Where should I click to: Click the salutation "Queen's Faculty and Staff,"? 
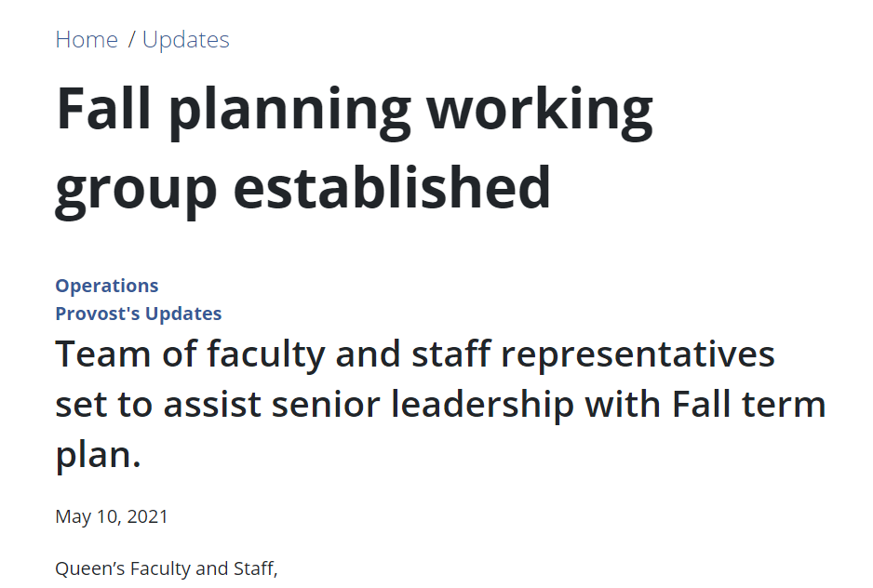167,568
